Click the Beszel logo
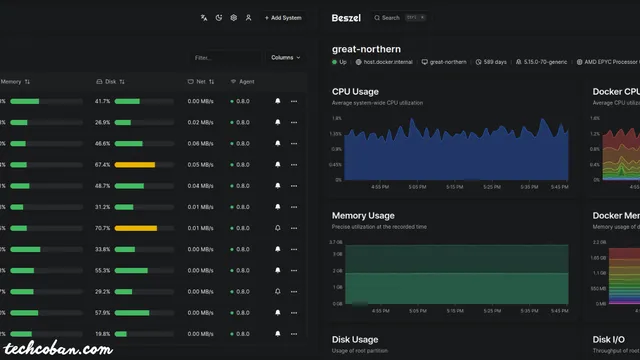Screen dimensions: 640x360 pos(346,18)
